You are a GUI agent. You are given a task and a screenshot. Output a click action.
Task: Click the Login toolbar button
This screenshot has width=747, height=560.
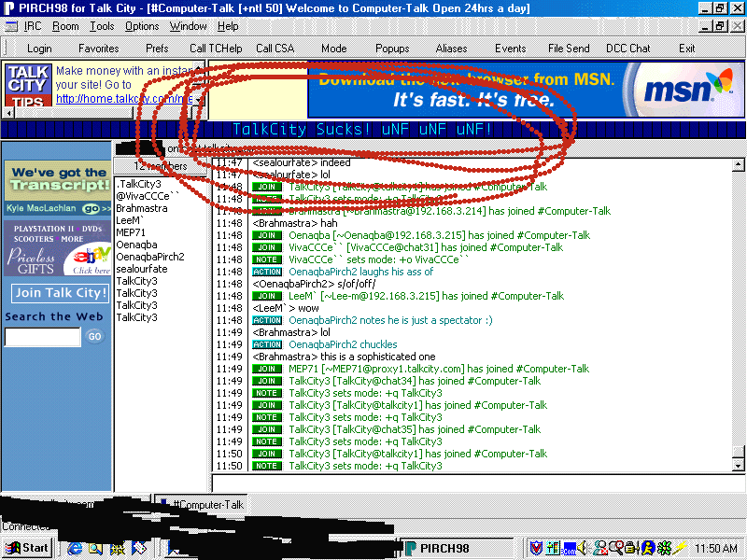tap(39, 49)
